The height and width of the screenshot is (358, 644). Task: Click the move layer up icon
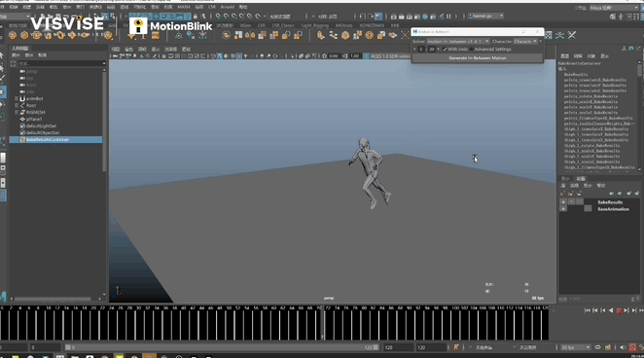coord(612,194)
